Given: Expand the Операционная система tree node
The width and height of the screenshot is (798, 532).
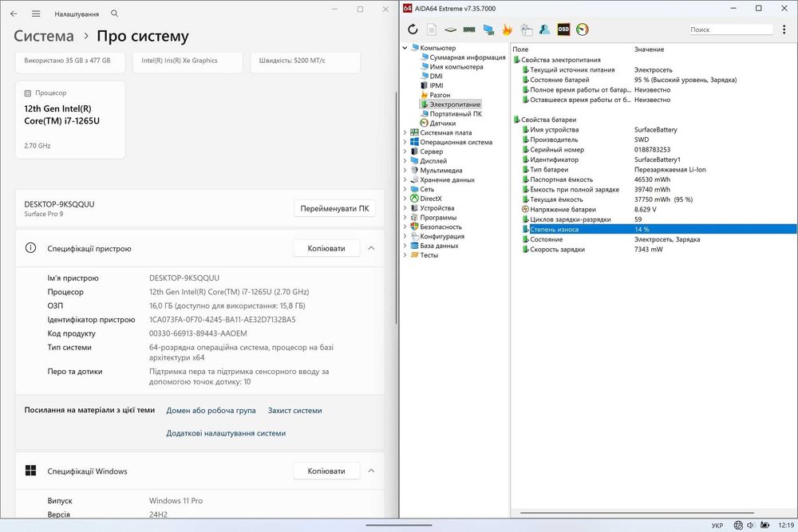Looking at the screenshot, I should (405, 142).
